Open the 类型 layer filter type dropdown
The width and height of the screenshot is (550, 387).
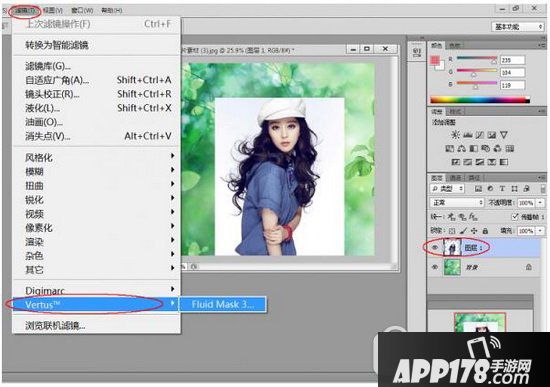pos(447,189)
